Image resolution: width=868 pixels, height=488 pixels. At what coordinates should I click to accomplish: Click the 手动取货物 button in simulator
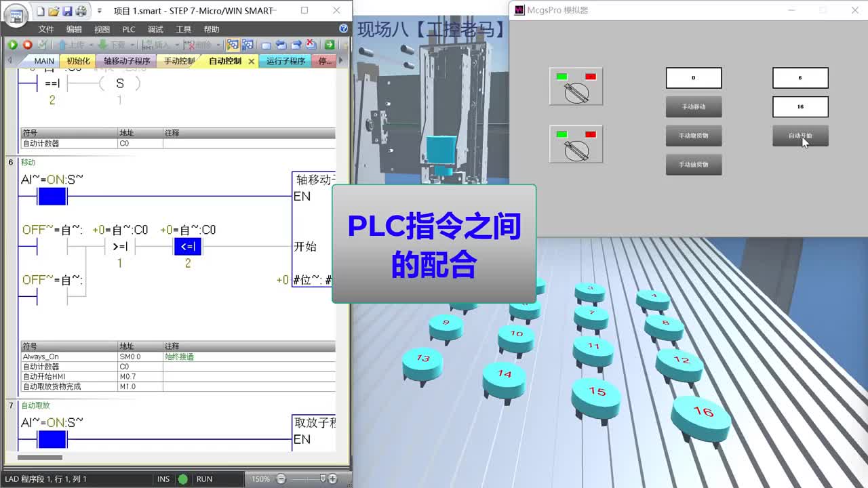tap(694, 136)
